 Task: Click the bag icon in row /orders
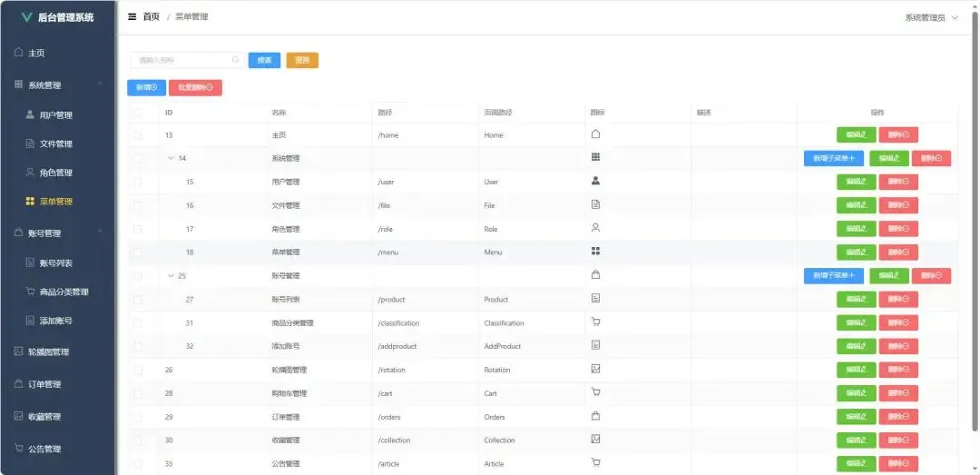coord(595,416)
